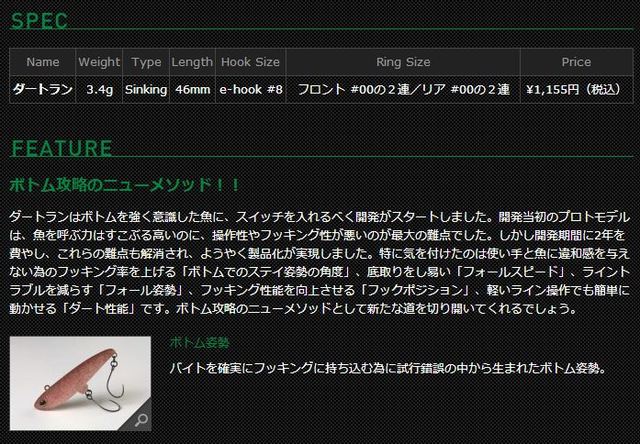This screenshot has width=640, height=444.
Task: Click the ring size フロント #00 cell
Action: click(403, 89)
